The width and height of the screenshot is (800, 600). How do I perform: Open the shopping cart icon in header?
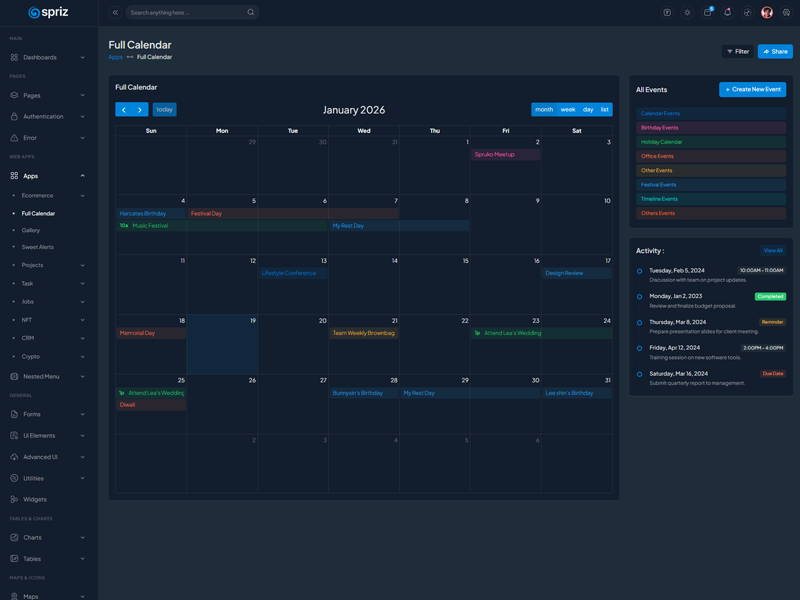point(707,13)
